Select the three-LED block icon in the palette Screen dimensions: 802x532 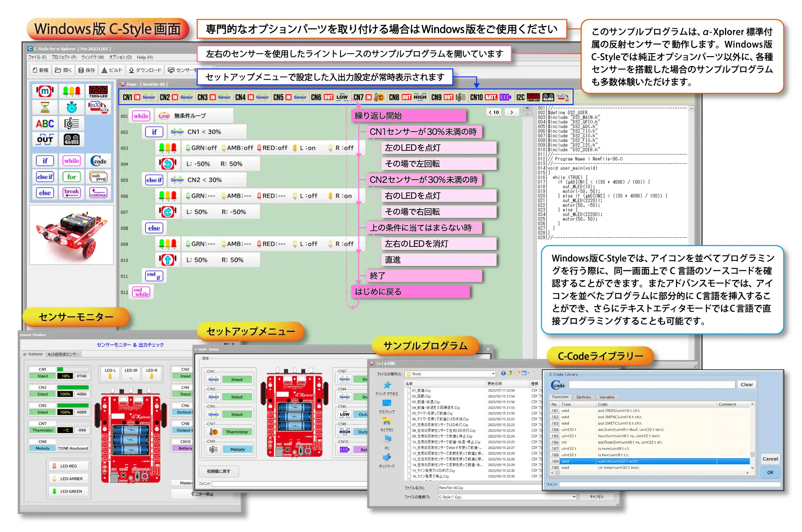pos(72,91)
